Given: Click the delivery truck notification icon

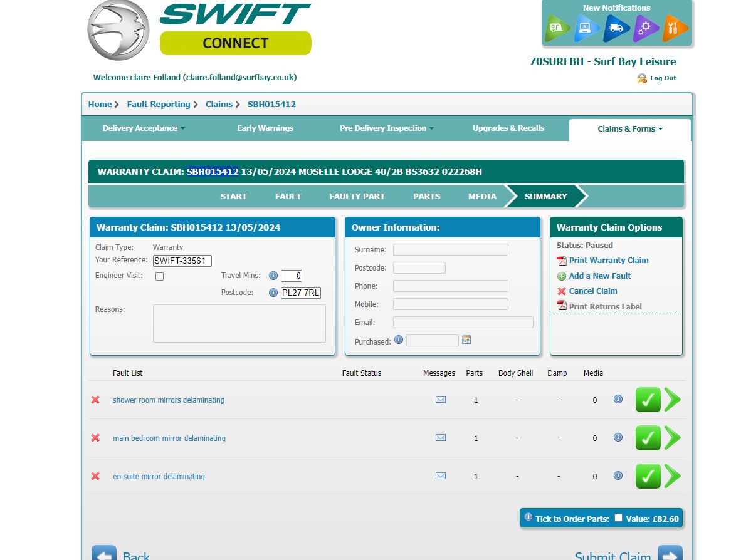Looking at the screenshot, I should coord(616,28).
